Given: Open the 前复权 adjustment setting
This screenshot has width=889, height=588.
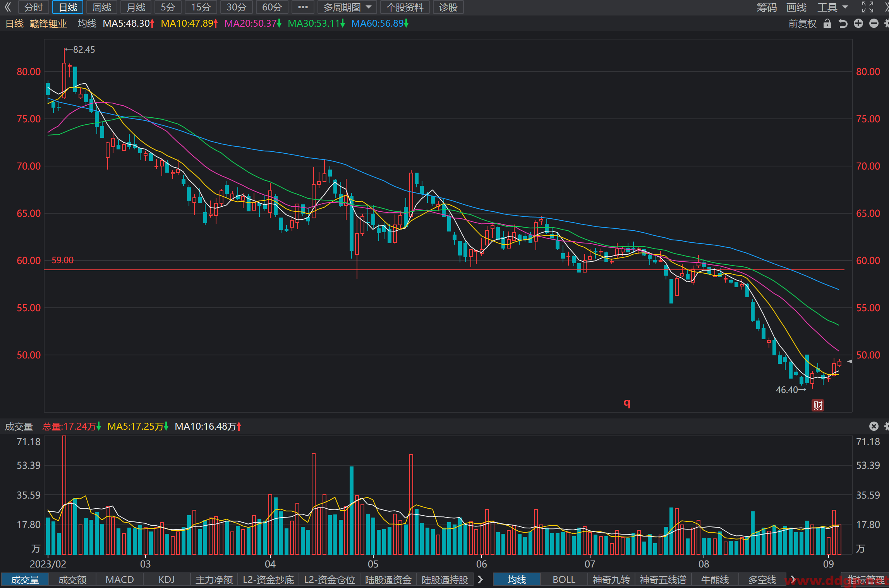Looking at the screenshot, I should [802, 24].
